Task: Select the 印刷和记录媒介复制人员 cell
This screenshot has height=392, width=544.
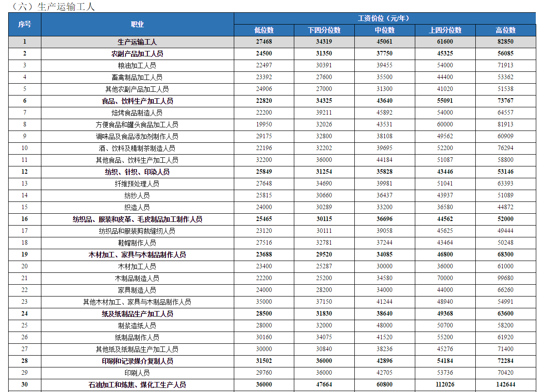Action: (137, 361)
